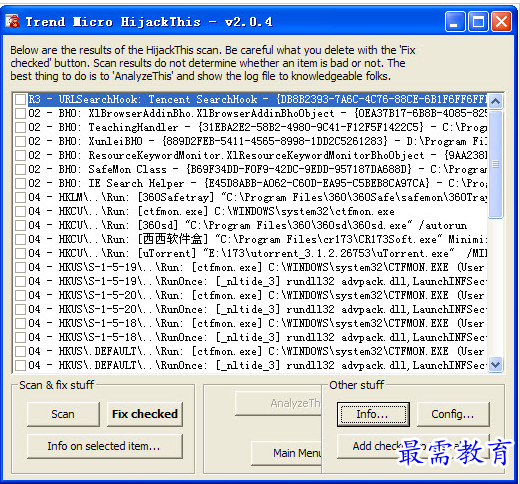The height and width of the screenshot is (484, 520).
Task: Check the XlBrowserAddinBho BHO entry checkbox
Action: [21, 113]
